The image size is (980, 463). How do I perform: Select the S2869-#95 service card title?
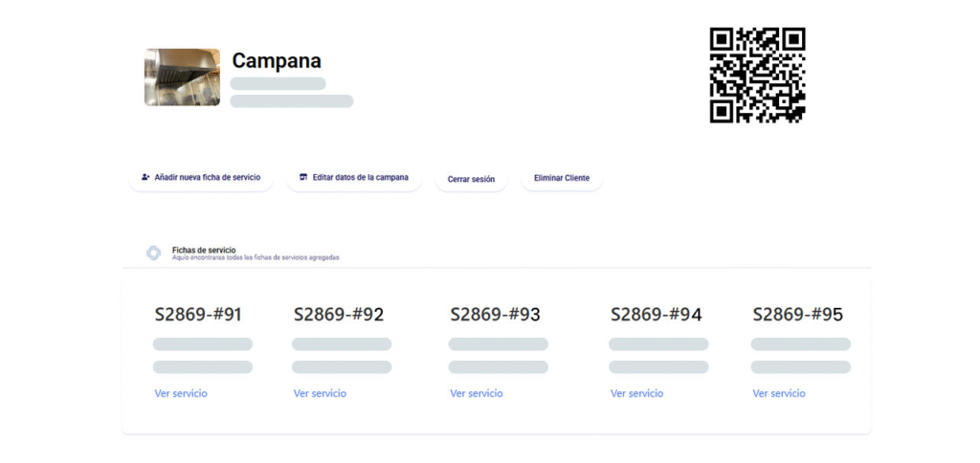tap(797, 315)
